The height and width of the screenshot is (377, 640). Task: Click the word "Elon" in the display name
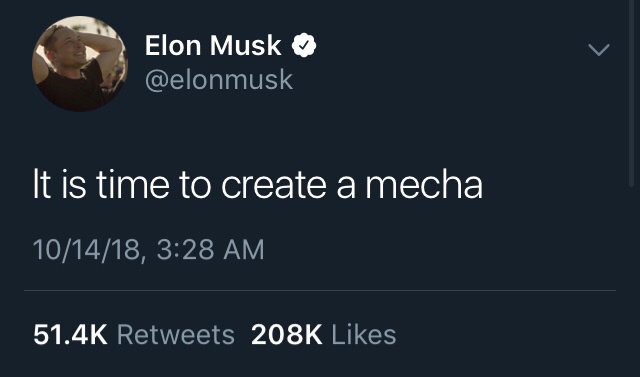tap(173, 45)
